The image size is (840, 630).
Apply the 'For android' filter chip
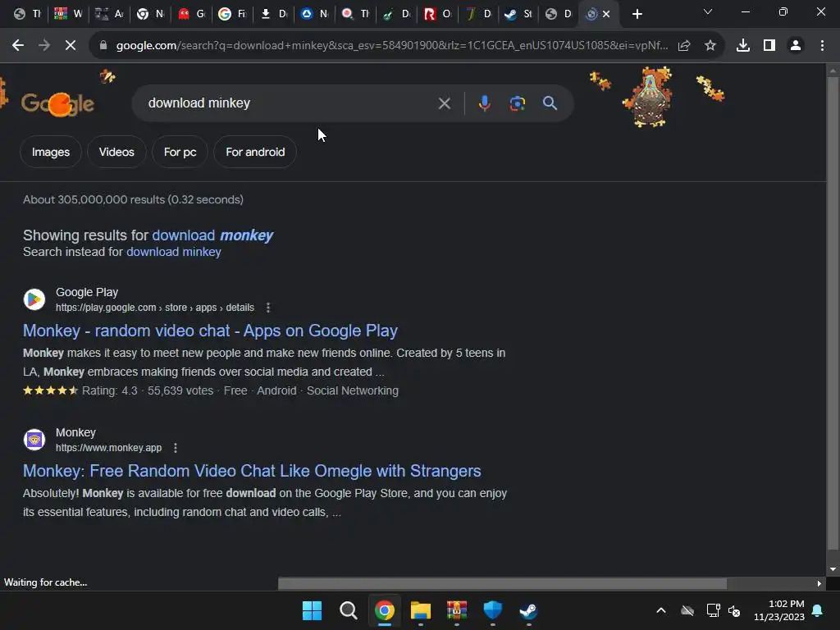click(x=255, y=152)
